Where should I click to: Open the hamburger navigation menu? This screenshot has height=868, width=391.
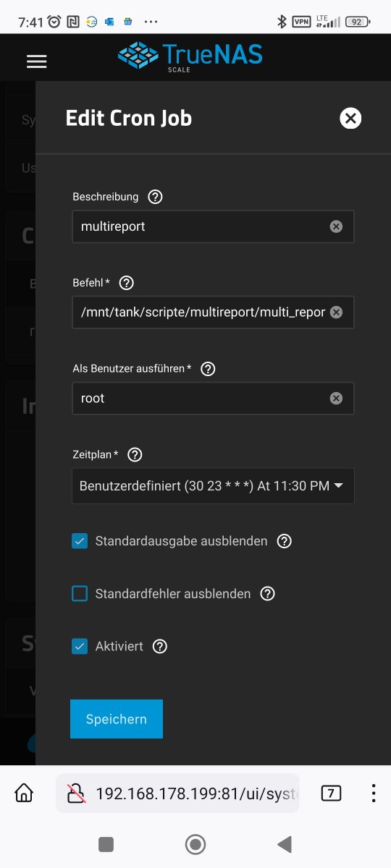tap(36, 61)
